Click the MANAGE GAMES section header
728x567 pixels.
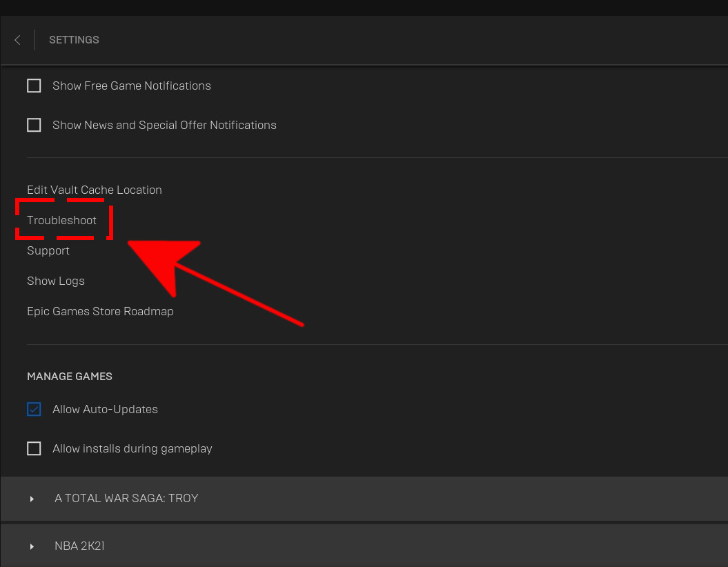pos(69,376)
